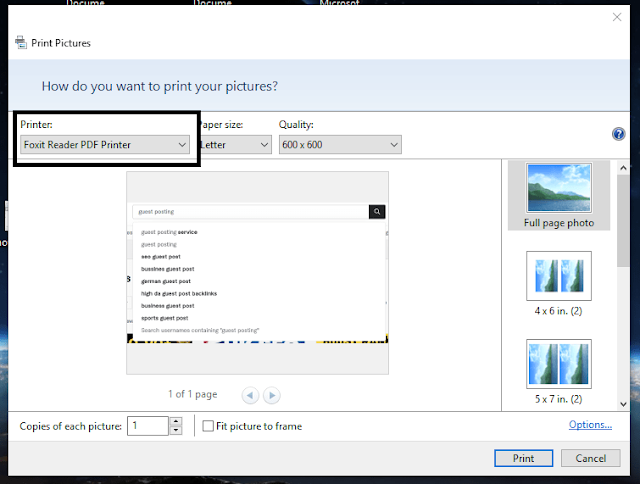This screenshot has height=484, width=640.
Task: Click the '1 of 1 page' text
Action: click(x=192, y=394)
